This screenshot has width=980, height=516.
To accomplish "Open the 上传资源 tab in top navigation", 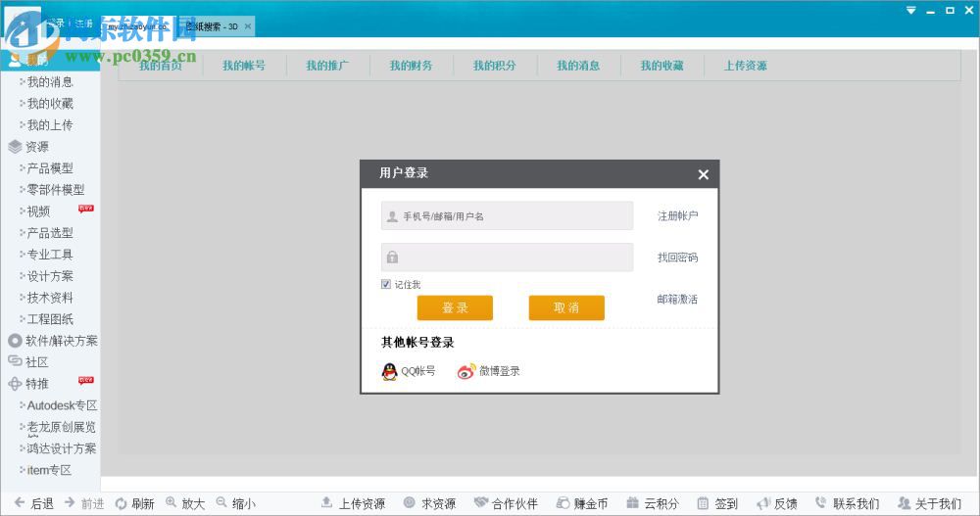I will point(746,66).
